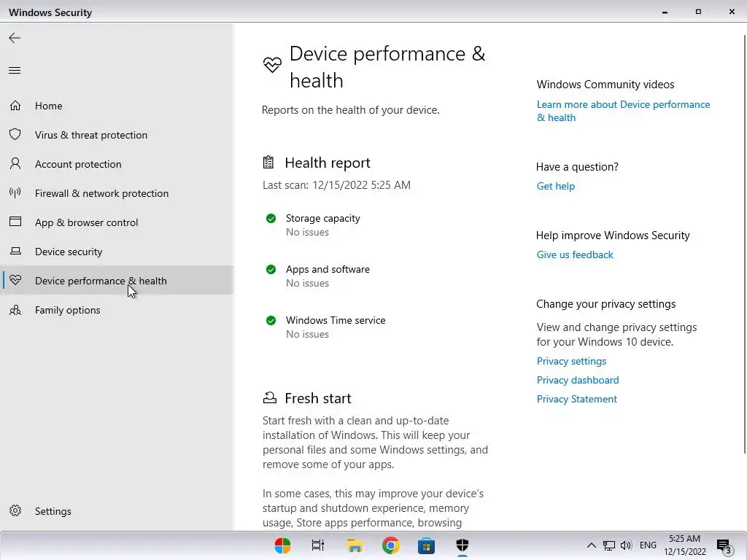Viewport: 747px width, 560px height.
Task: Click the Device security laptop icon
Action: tap(15, 251)
